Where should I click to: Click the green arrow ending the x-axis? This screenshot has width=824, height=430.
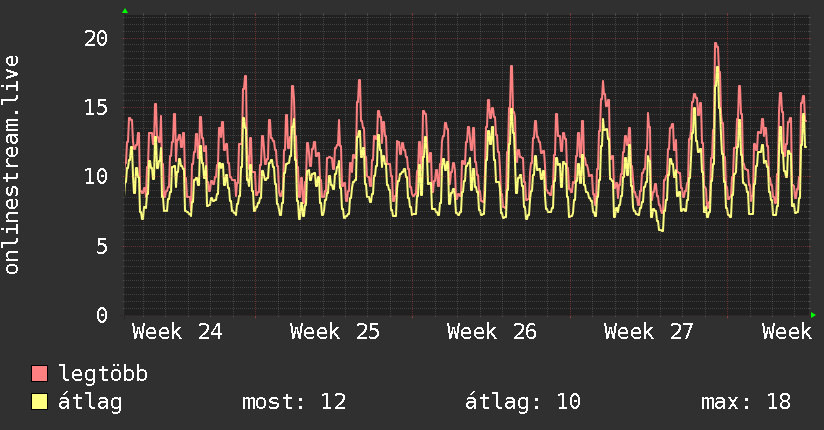point(813,315)
